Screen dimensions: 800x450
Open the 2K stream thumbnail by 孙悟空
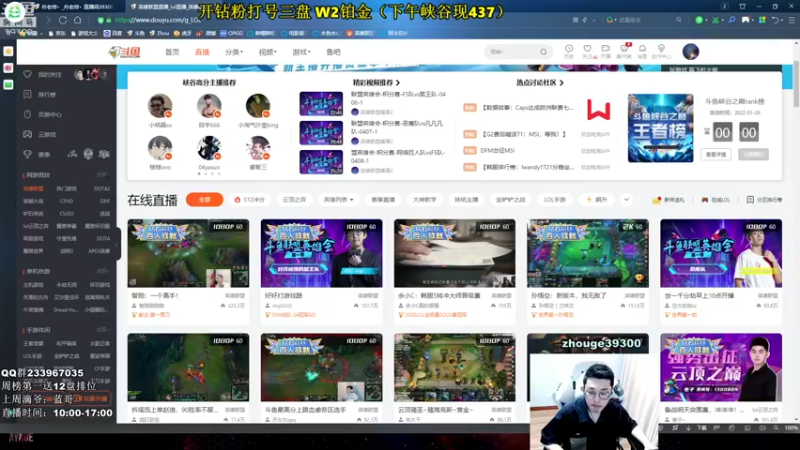coord(588,254)
